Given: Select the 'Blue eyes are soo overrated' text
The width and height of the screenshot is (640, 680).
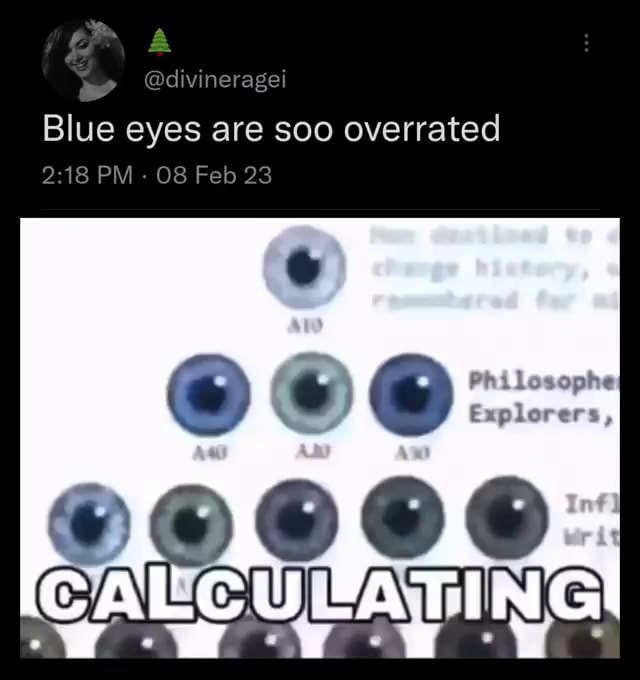Looking at the screenshot, I should pyautogui.click(x=271, y=129).
